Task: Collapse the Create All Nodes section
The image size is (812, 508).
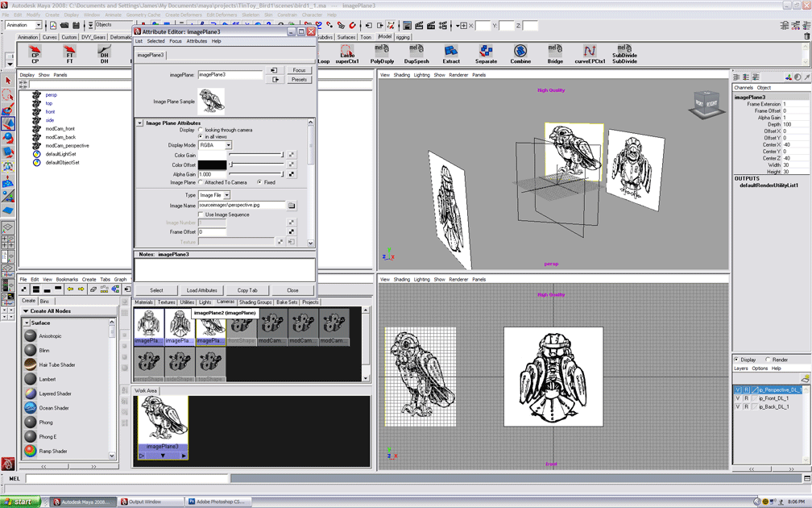Action: pos(26,311)
